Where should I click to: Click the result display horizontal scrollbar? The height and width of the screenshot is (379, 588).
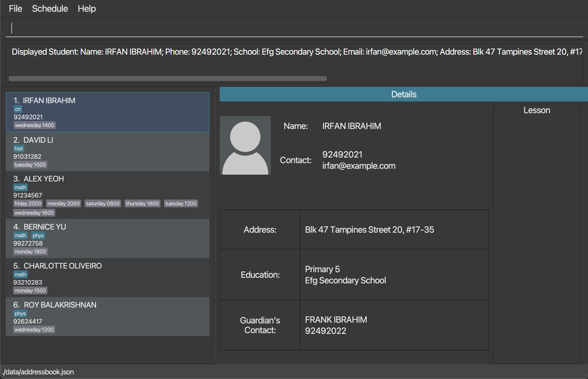(x=168, y=79)
